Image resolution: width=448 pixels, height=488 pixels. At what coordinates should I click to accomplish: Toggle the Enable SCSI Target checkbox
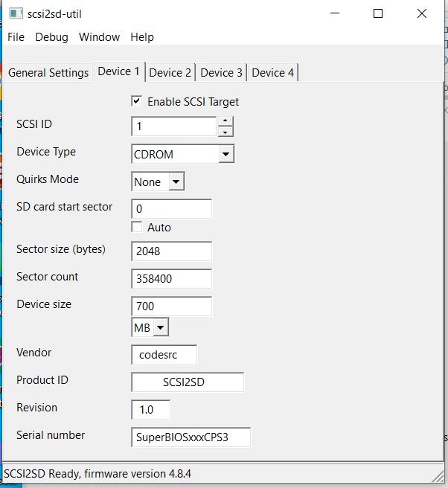tap(137, 101)
